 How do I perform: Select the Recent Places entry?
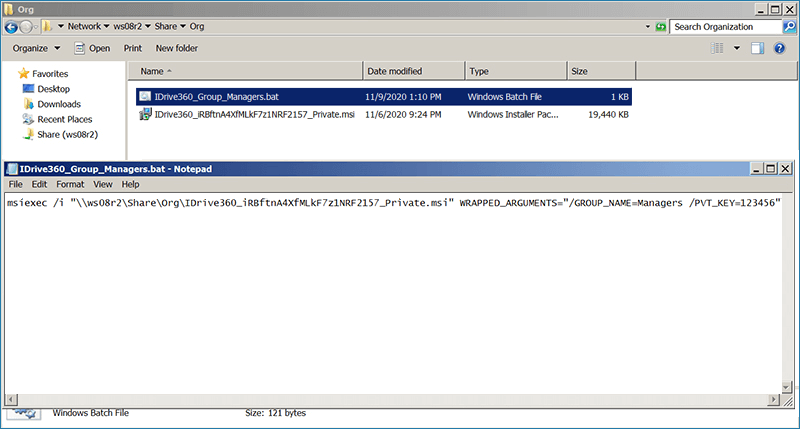pyautogui.click(x=65, y=119)
